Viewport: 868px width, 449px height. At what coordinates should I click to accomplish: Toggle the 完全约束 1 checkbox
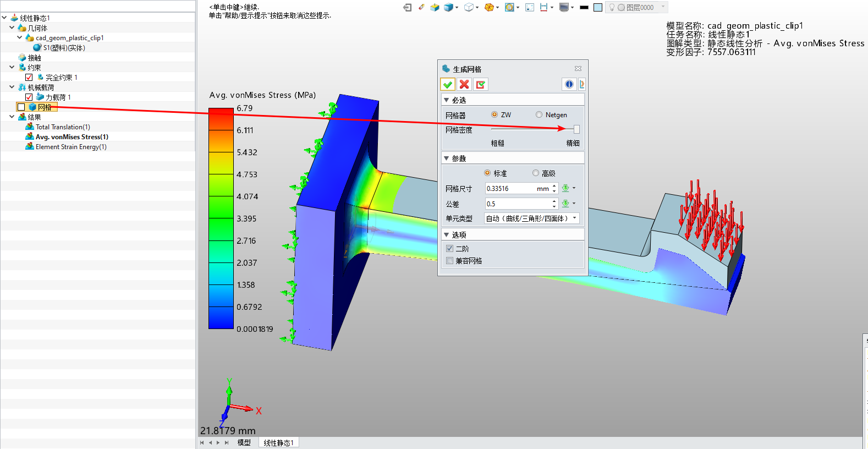(29, 77)
